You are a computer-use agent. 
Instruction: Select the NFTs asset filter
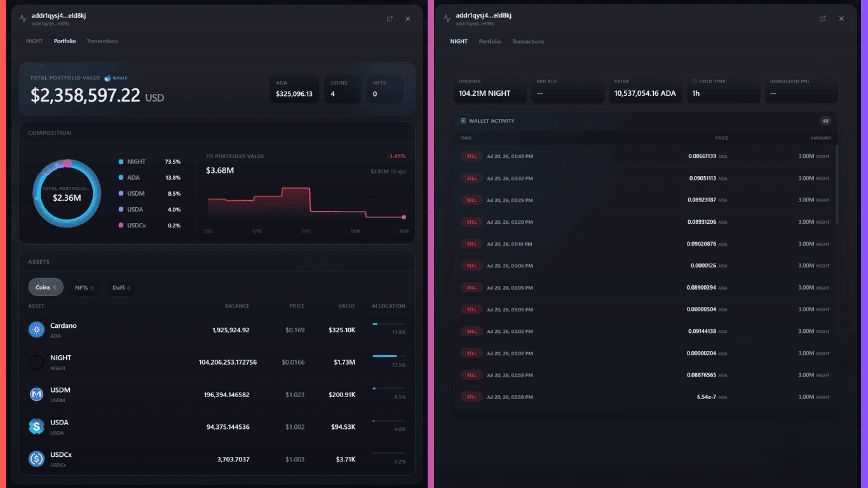click(x=84, y=288)
